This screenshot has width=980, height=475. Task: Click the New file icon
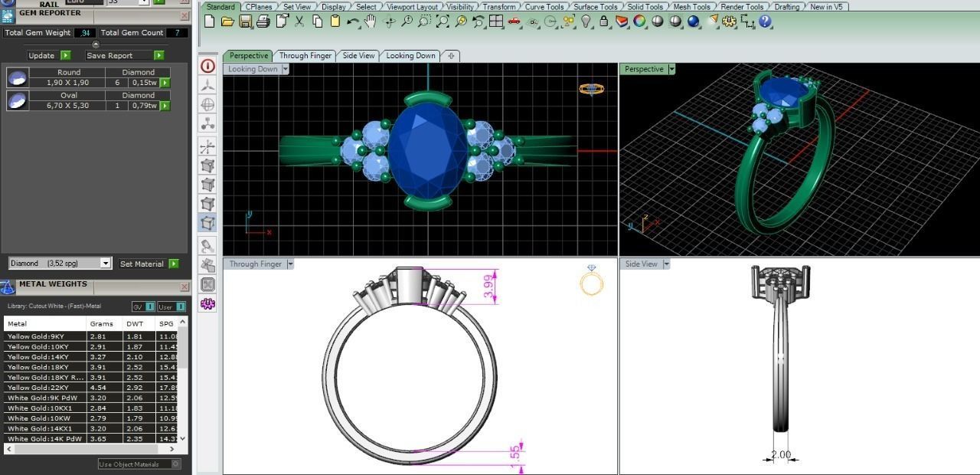210,21
